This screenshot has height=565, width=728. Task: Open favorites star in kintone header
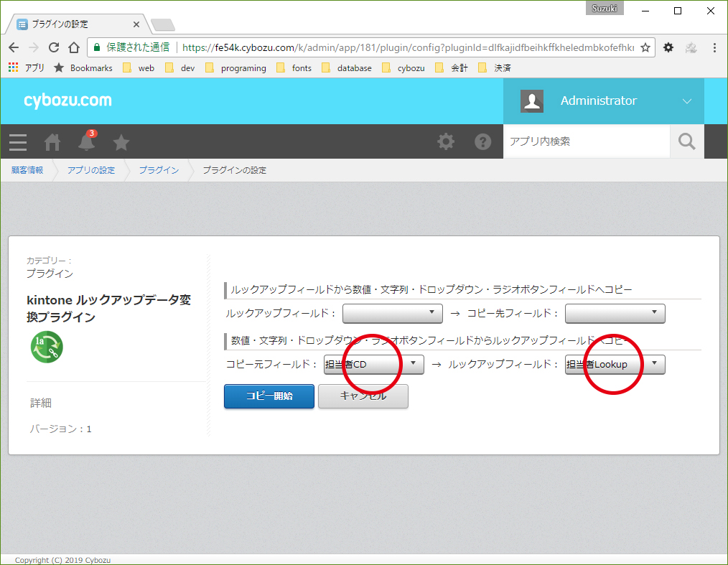[x=121, y=142]
